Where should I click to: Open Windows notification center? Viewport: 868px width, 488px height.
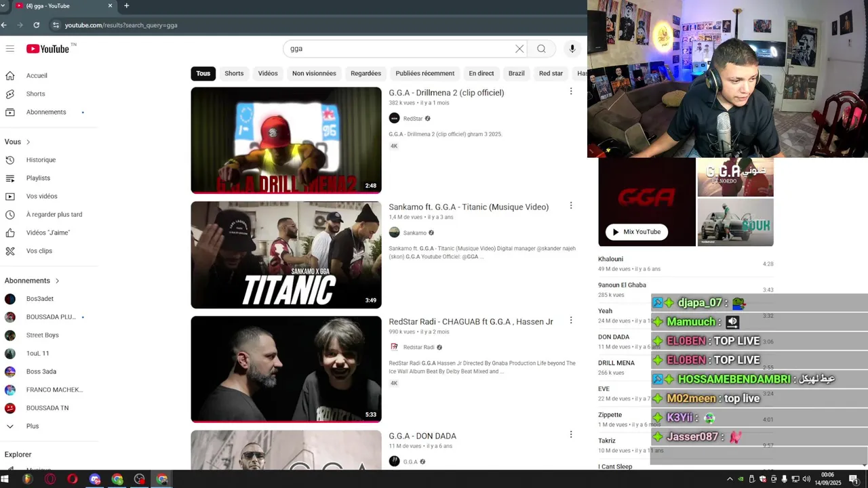coord(854,479)
